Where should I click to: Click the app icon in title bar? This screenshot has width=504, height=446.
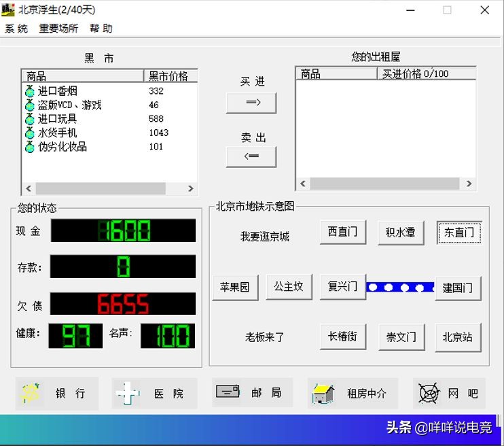point(8,10)
